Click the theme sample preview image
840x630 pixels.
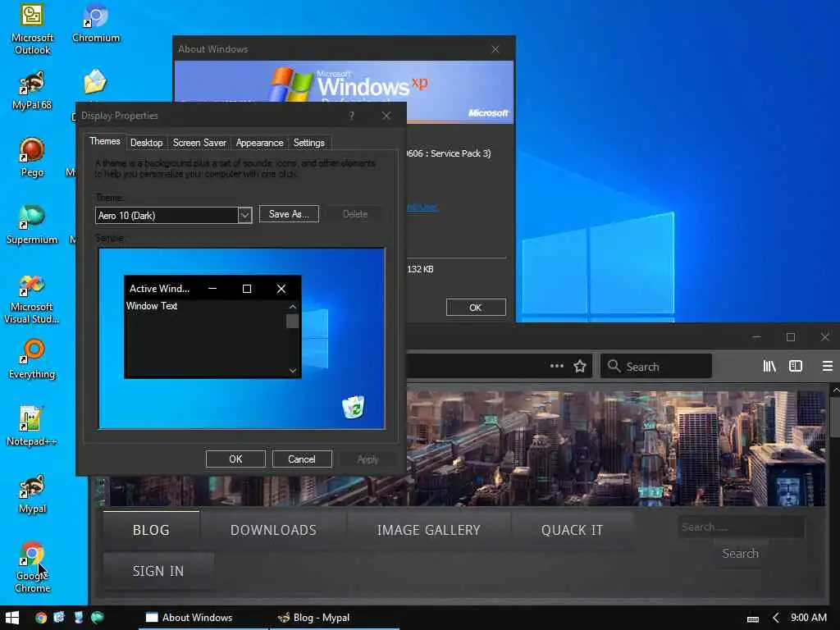pos(242,339)
